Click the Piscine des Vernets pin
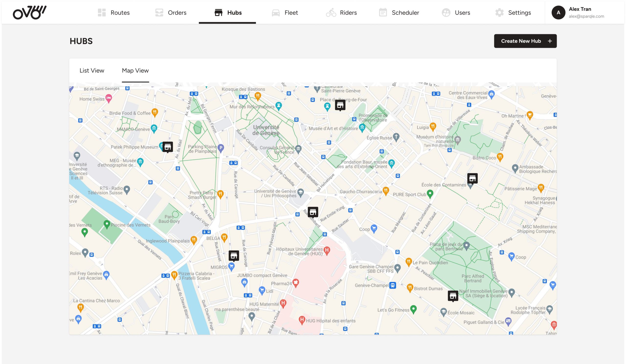The width and height of the screenshot is (626, 364). coord(107,224)
